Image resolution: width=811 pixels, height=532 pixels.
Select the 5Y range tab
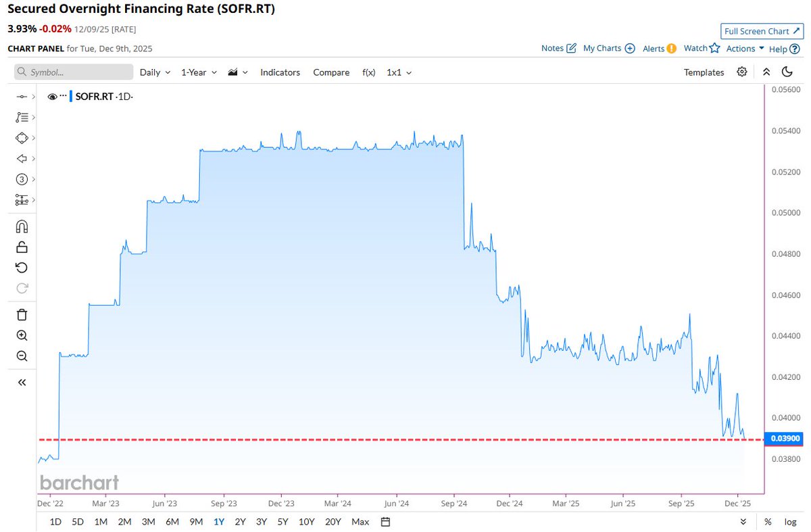pos(282,522)
